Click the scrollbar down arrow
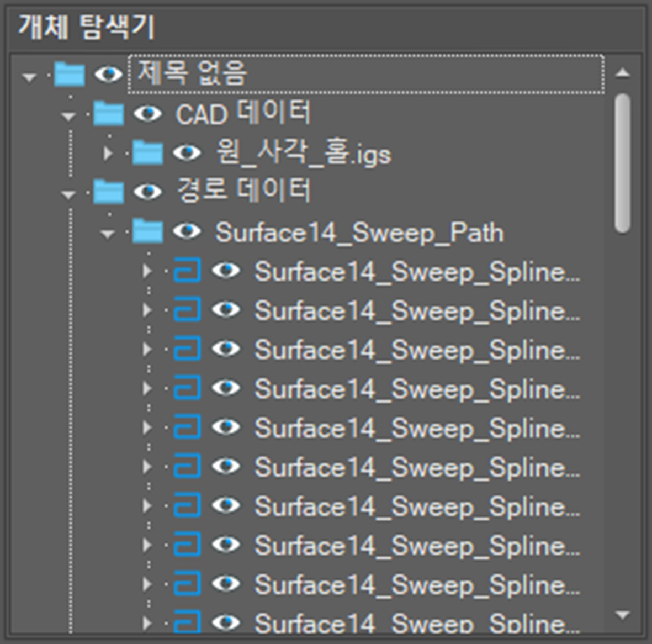Image resolution: width=652 pixels, height=644 pixels. pos(623,615)
